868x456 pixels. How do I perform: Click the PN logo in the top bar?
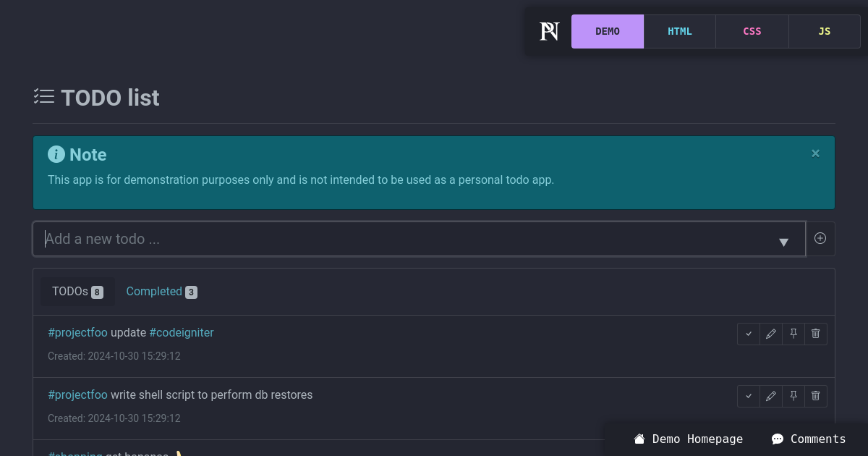548,31
